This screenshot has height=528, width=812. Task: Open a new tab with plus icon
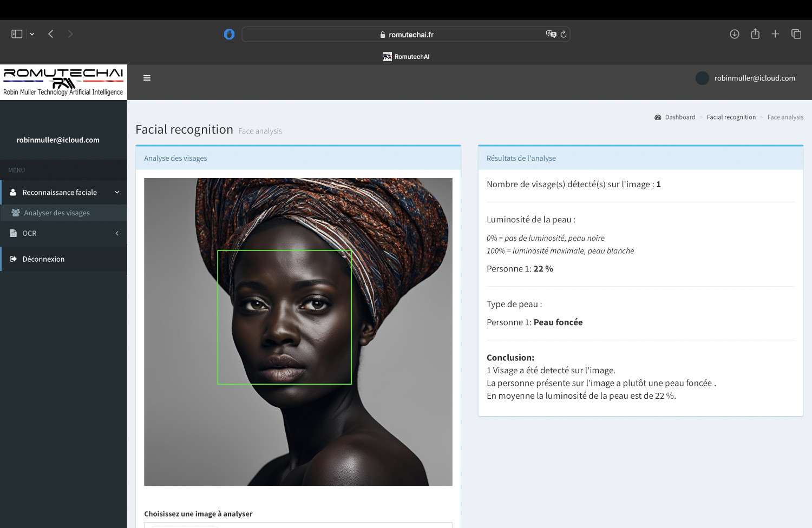(x=775, y=34)
